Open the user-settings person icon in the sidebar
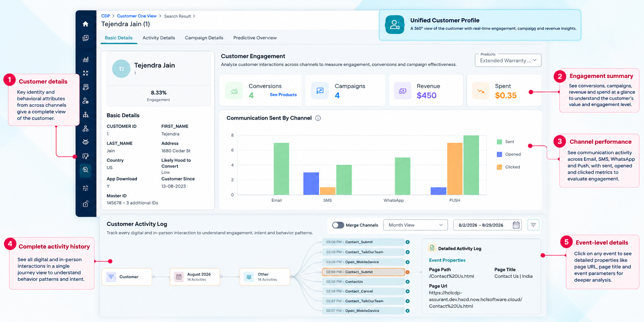 click(x=85, y=101)
